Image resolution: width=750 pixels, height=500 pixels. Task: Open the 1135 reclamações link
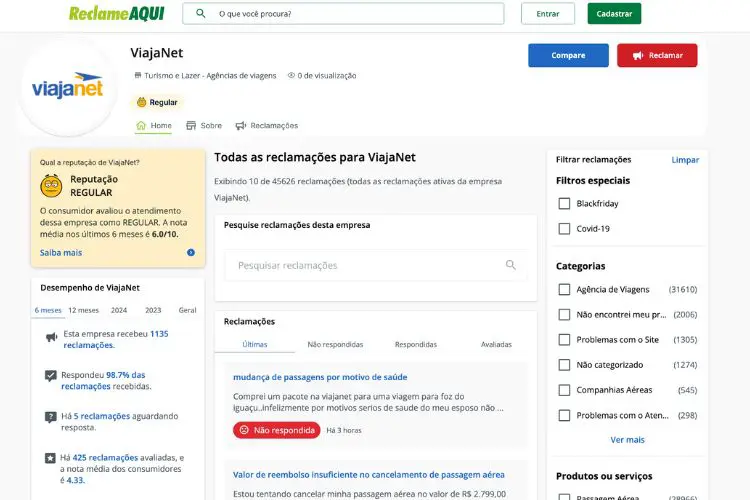pos(116,339)
